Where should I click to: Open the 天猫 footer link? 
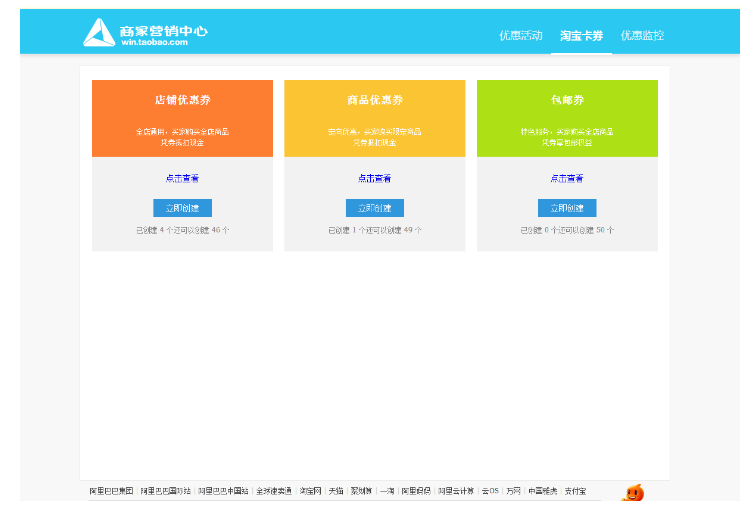tap(336, 491)
